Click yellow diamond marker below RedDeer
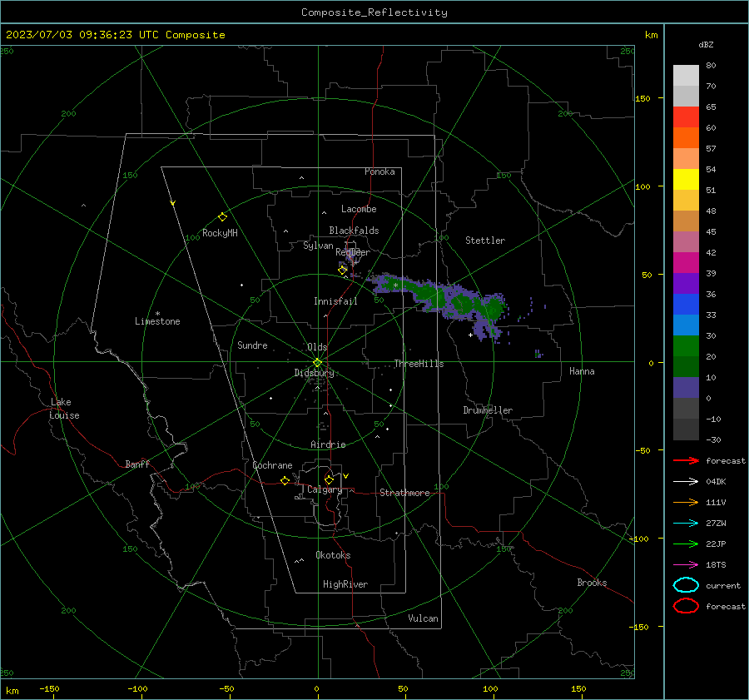The height and width of the screenshot is (700, 749). tap(342, 271)
